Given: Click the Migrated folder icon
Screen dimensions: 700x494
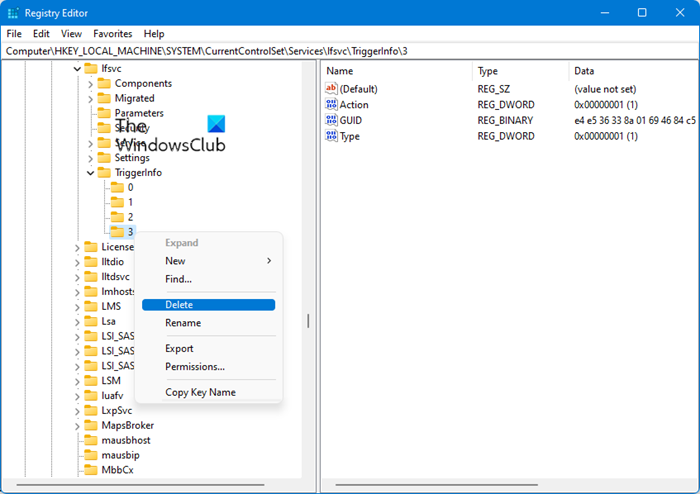Looking at the screenshot, I should point(104,98).
